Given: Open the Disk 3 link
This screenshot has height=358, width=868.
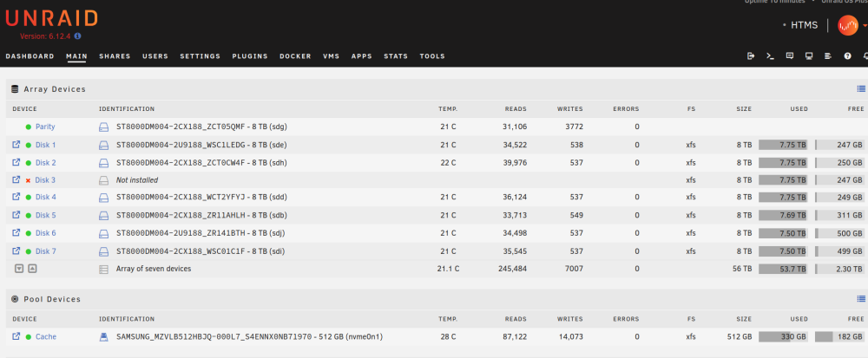Looking at the screenshot, I should [x=45, y=180].
